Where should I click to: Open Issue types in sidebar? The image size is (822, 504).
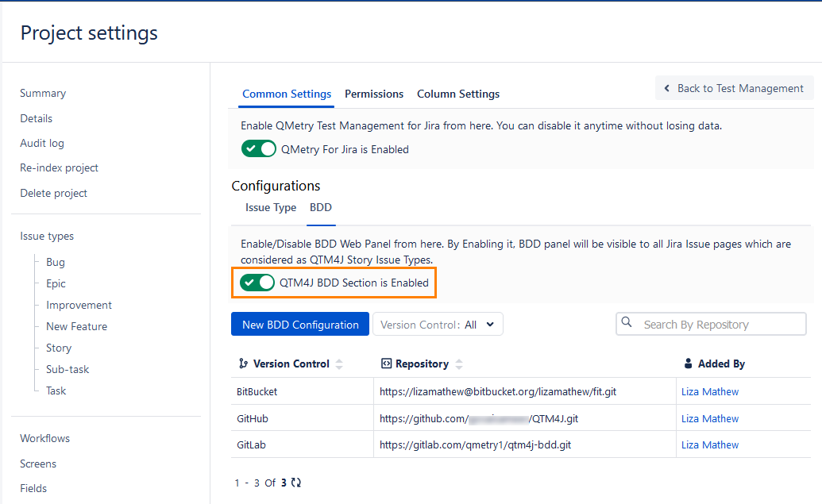[x=47, y=237]
